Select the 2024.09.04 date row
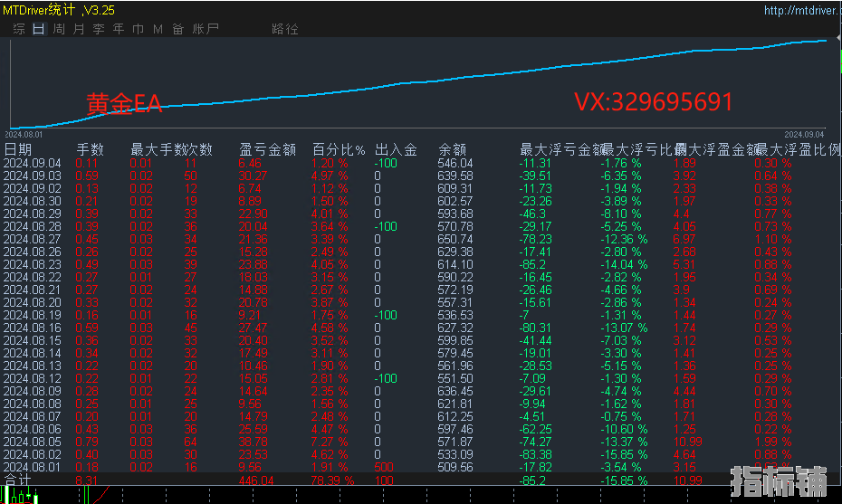Screen dimensions: 842x504 coord(33,163)
